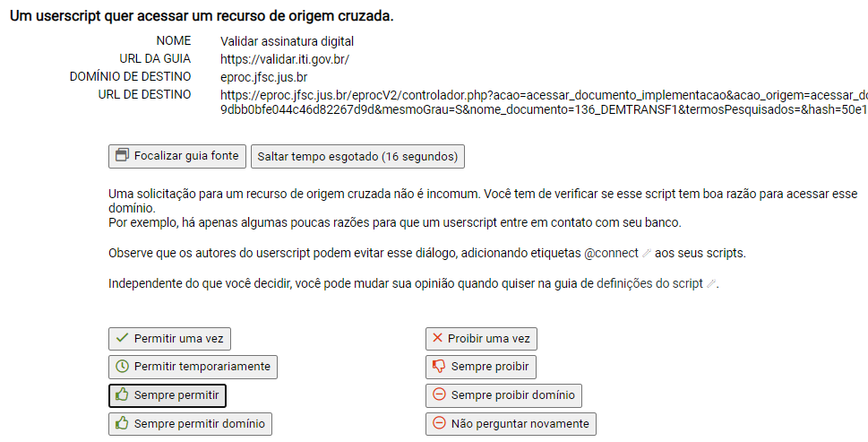Choose the thumbs-up Sempre permitir option

168,395
